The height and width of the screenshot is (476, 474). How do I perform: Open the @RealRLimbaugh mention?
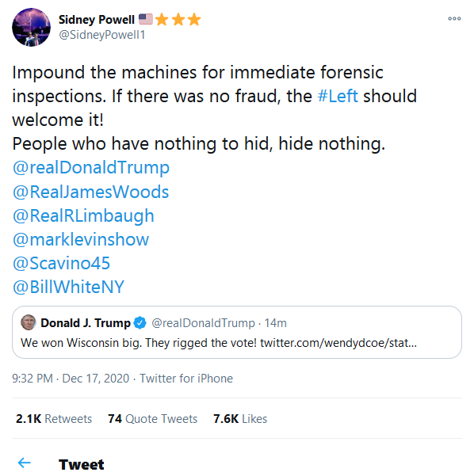83,216
